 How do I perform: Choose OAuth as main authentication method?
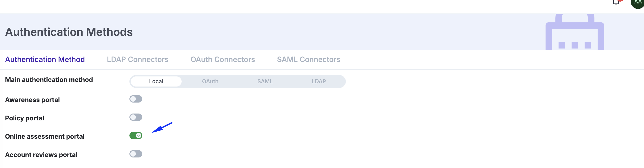click(210, 81)
